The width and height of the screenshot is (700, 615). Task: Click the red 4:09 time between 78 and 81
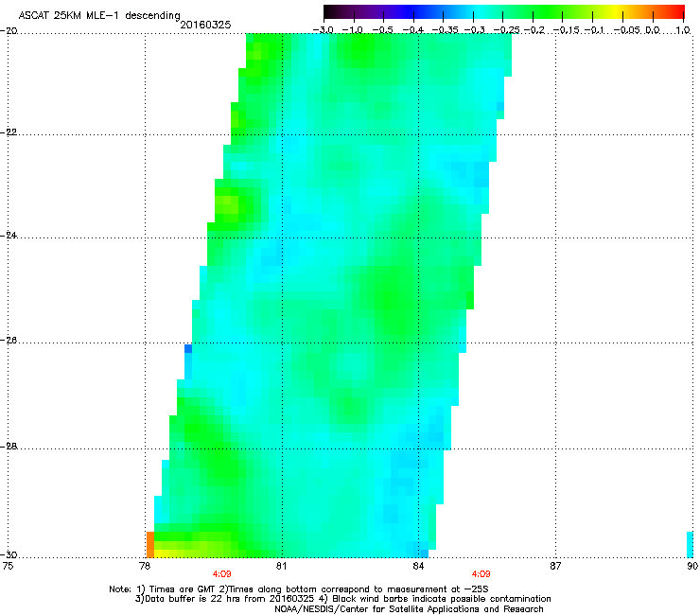tap(222, 574)
